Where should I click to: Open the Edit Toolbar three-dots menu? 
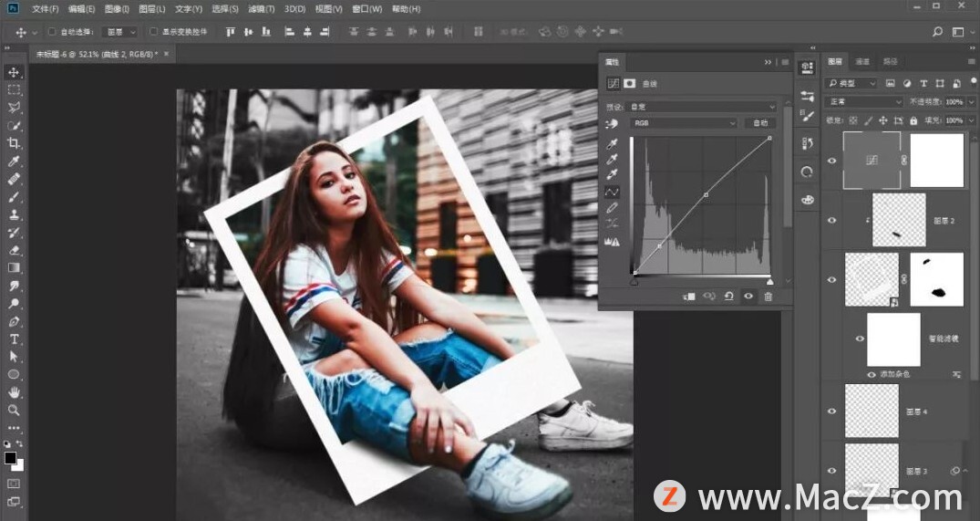click(14, 429)
